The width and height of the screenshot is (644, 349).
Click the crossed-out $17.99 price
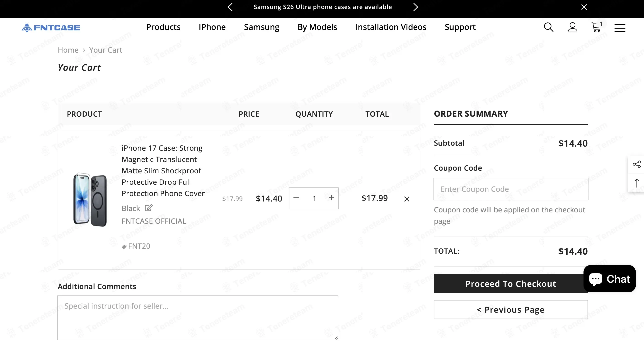coord(232,199)
